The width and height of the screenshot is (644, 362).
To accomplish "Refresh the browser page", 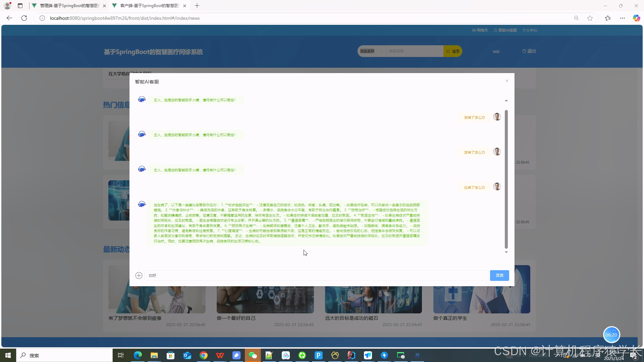I will (24, 18).
